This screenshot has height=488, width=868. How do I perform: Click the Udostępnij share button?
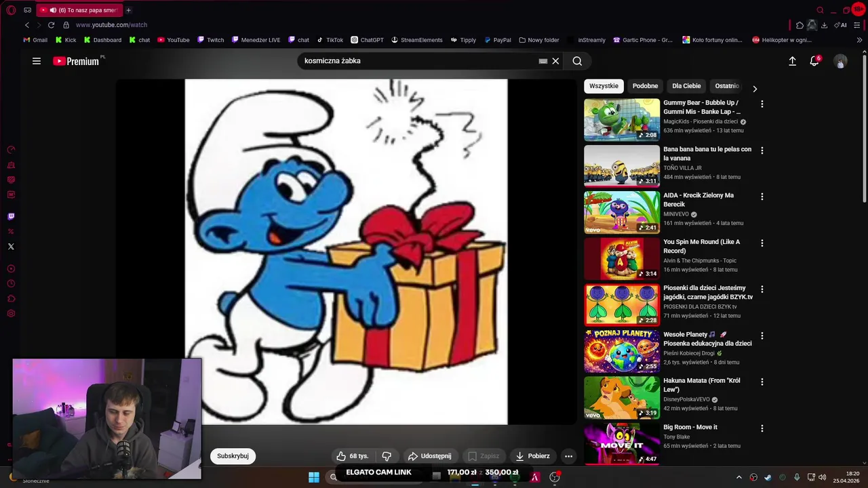click(x=429, y=456)
